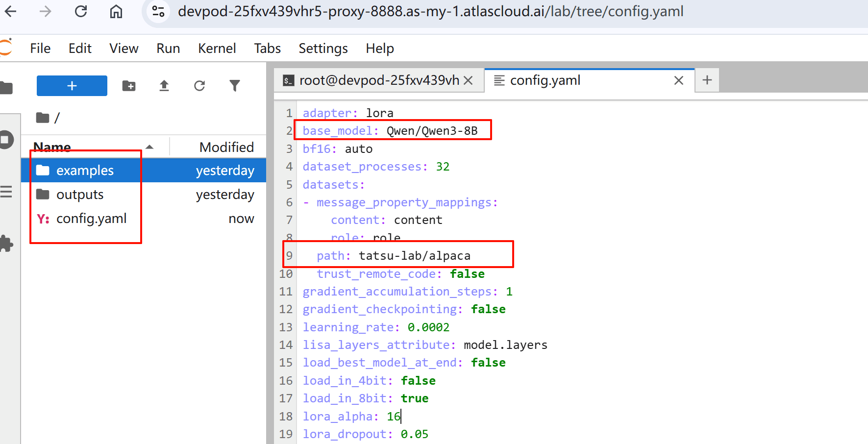Close the config.yaml tab
This screenshot has width=868, height=444.
point(678,80)
